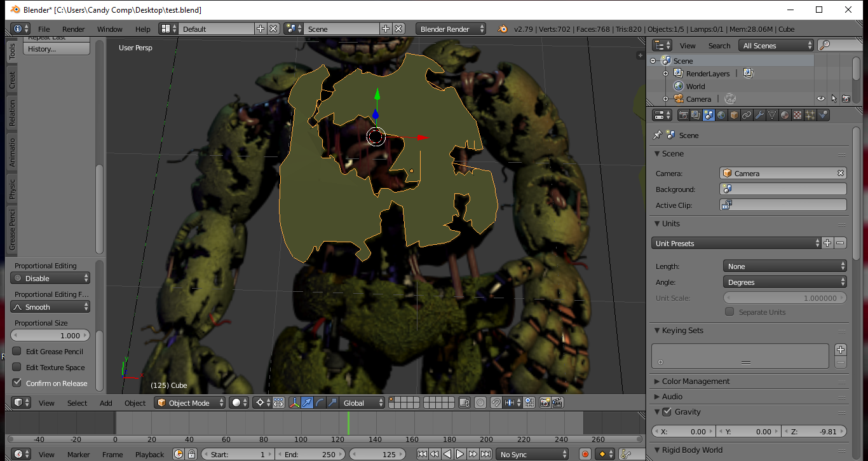The image size is (868, 461).
Task: Open the No Sync playback dropdown
Action: coord(532,454)
